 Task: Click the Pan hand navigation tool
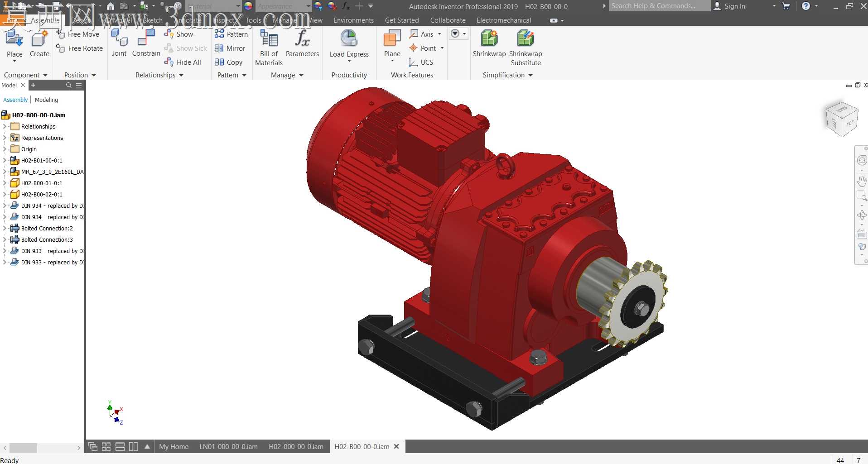point(862,181)
